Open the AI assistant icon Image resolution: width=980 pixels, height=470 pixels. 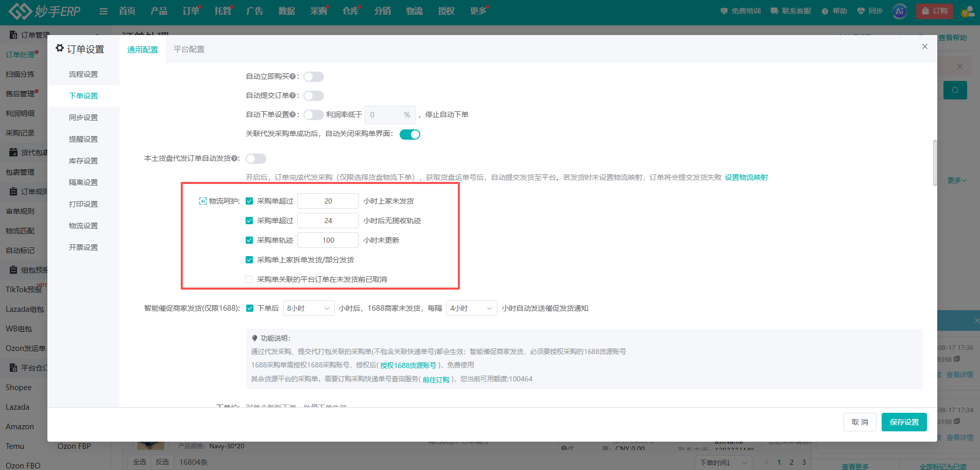point(900,11)
